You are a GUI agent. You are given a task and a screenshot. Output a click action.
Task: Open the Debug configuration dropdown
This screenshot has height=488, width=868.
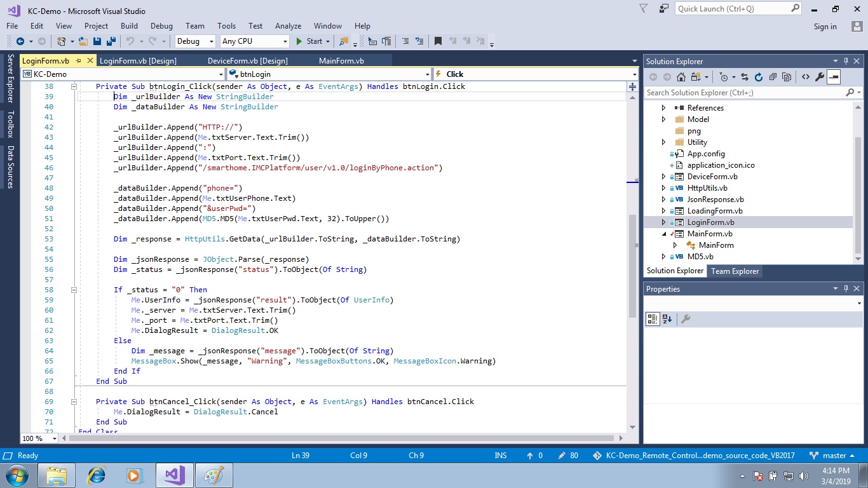point(196,41)
